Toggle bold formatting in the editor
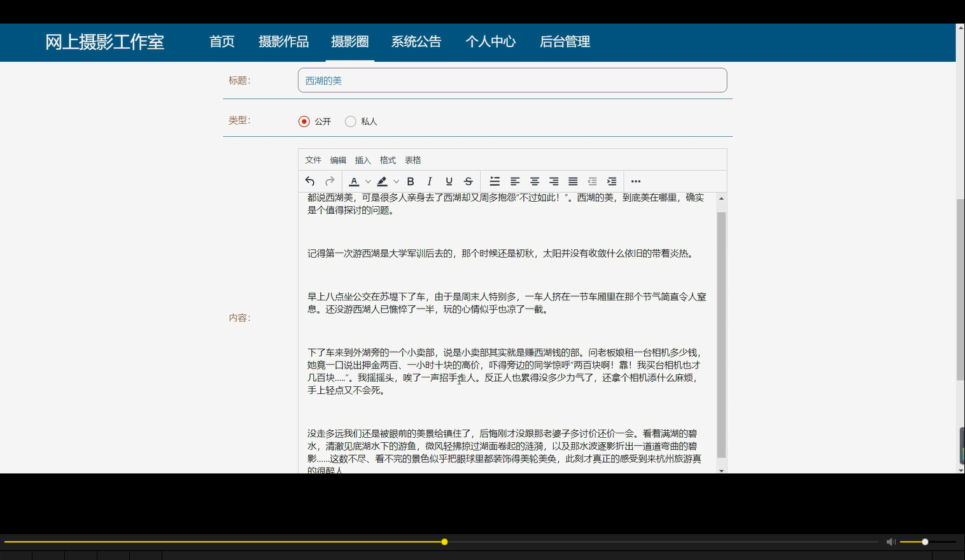The image size is (965, 560). coord(411,181)
